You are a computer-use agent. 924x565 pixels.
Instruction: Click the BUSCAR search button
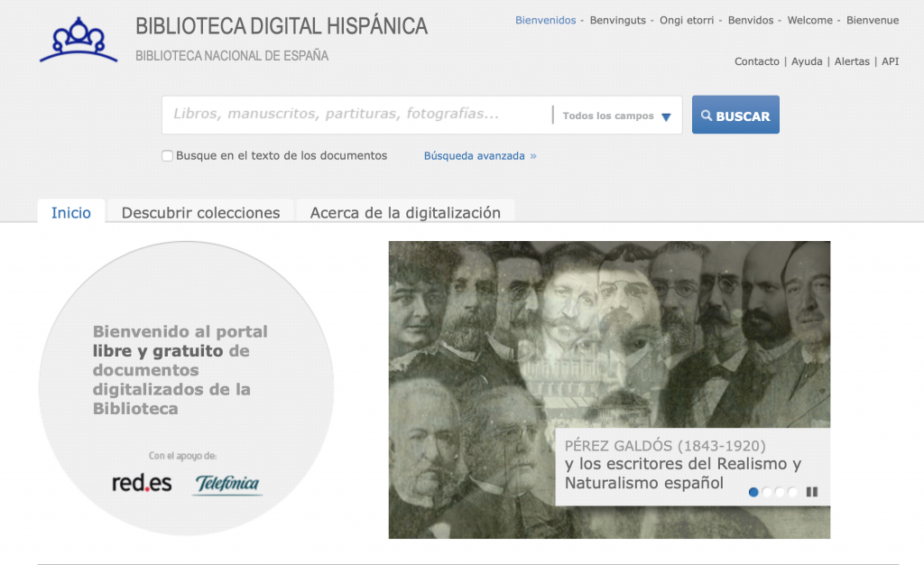tap(735, 115)
